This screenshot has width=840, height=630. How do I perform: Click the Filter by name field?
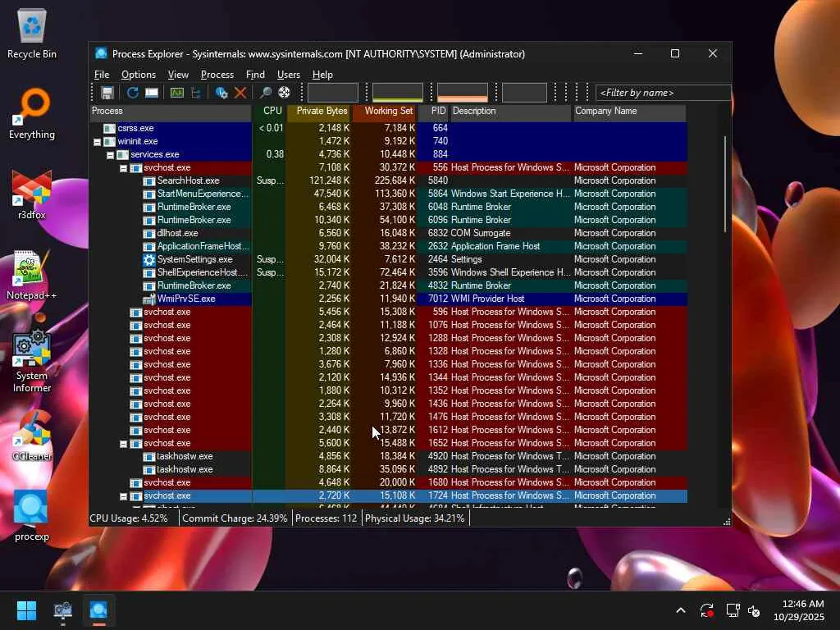coord(663,93)
